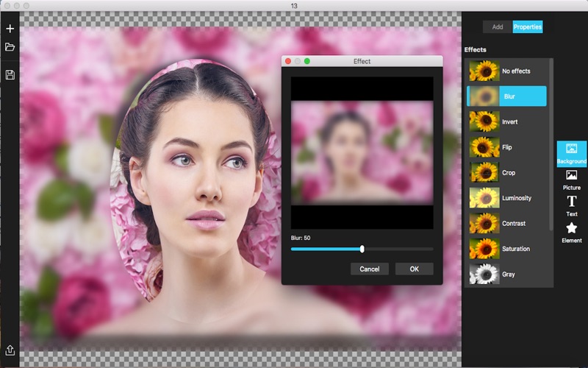The height and width of the screenshot is (368, 588).
Task: Select the Crop effect
Action: (506, 173)
